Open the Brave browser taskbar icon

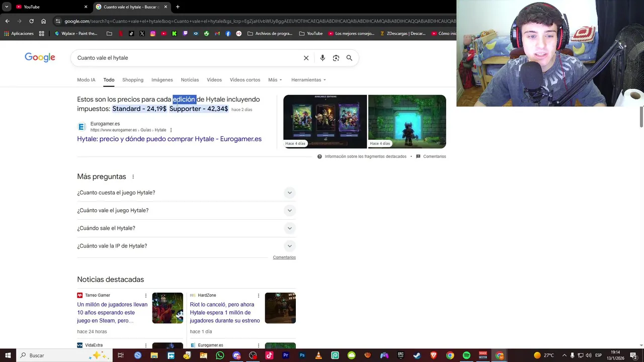pyautogui.click(x=434, y=355)
